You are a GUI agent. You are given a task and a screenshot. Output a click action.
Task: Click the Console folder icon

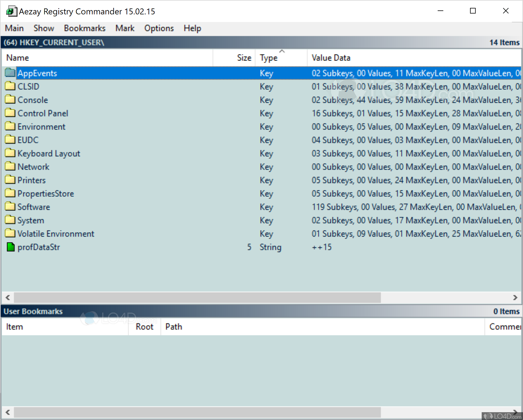pos(10,99)
